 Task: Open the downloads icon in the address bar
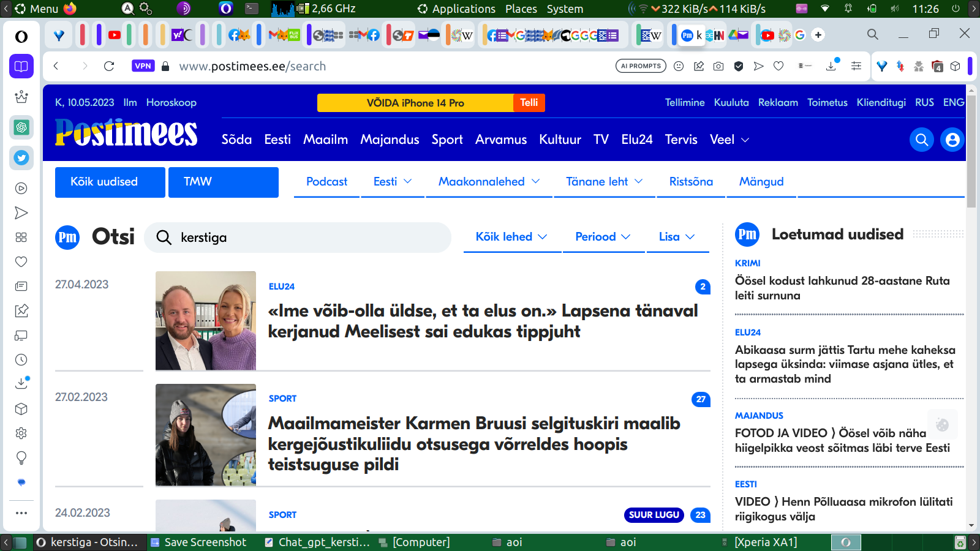[x=832, y=66]
